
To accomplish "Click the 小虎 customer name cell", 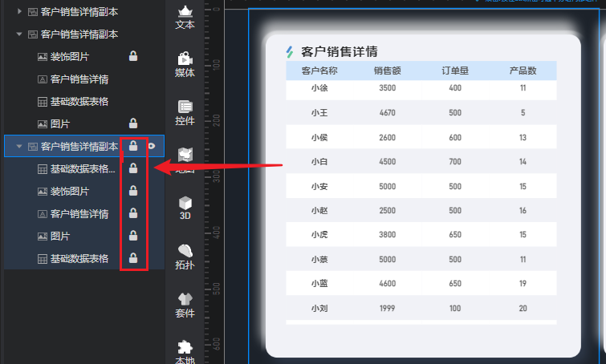I will pos(319,235).
